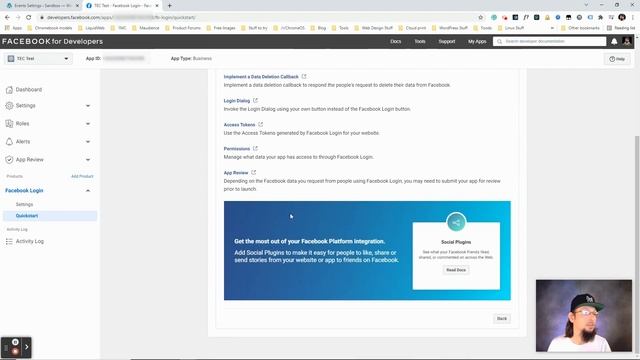Expand the Settings section in sidebar
Image resolution: width=640 pixels, height=360 pixels.
click(x=88, y=106)
